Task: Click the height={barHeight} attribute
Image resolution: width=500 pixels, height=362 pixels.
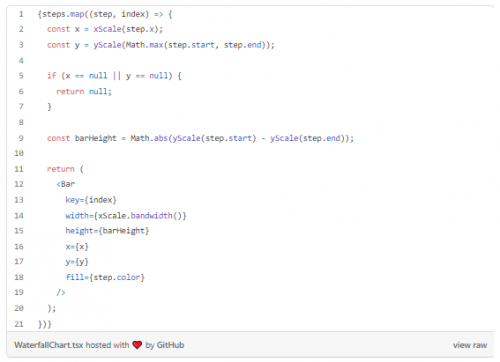Action: point(107,231)
